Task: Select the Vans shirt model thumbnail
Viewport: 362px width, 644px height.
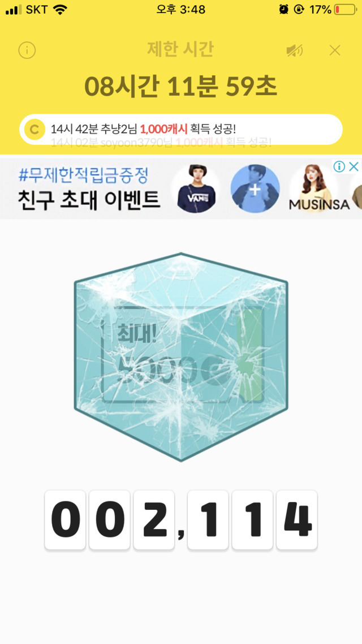Action: pos(196,188)
